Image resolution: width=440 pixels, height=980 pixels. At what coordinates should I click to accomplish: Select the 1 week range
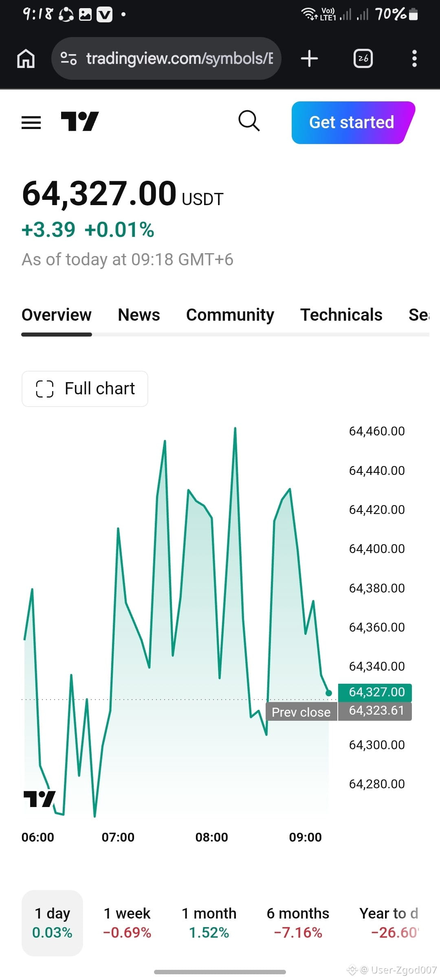click(127, 923)
